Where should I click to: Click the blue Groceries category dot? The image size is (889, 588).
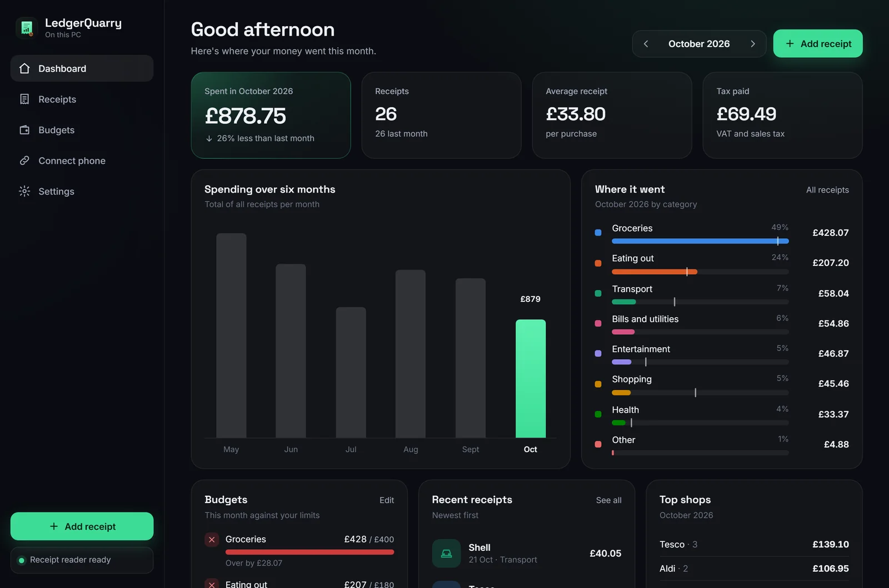[598, 233]
